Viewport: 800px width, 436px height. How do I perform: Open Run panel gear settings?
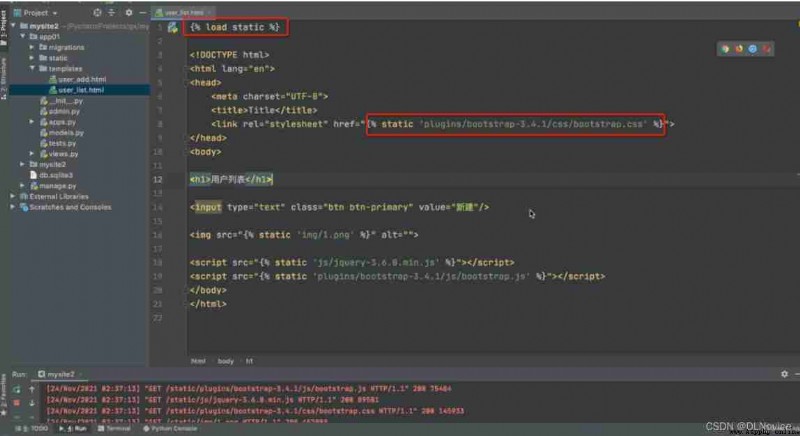[784, 374]
